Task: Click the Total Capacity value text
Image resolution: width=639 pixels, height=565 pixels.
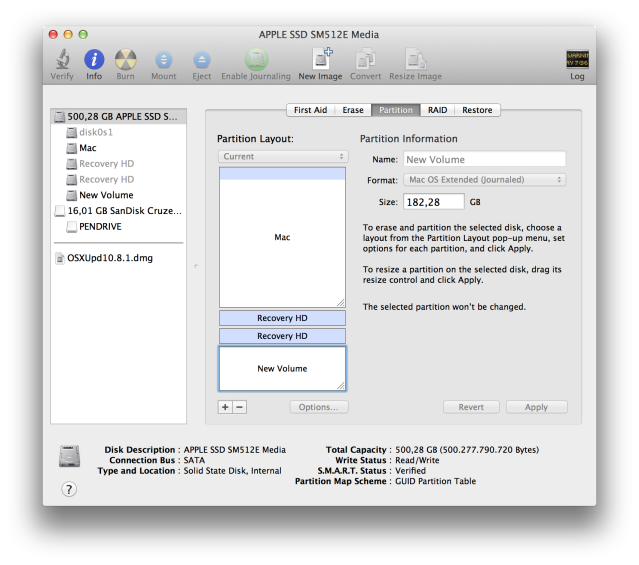Action: click(467, 450)
